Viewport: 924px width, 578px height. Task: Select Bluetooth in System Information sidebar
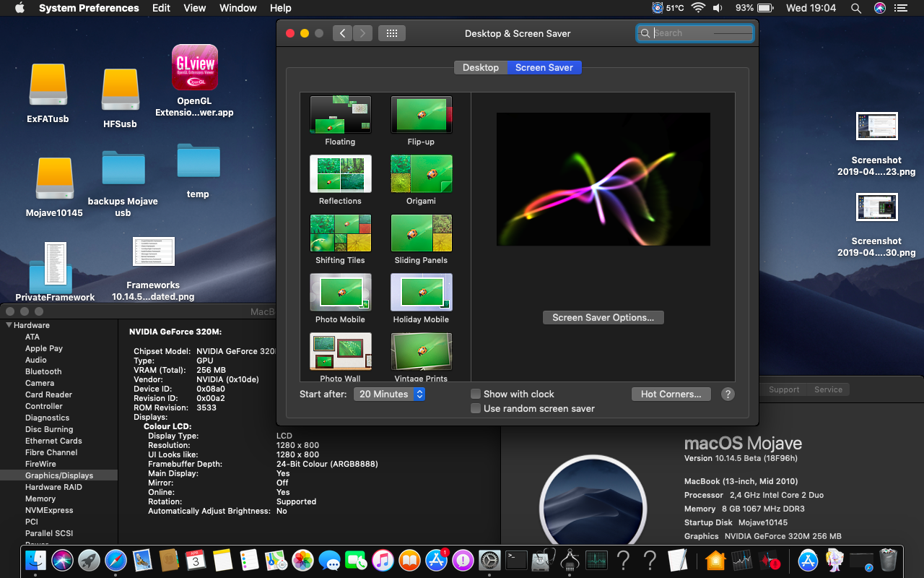[43, 371]
